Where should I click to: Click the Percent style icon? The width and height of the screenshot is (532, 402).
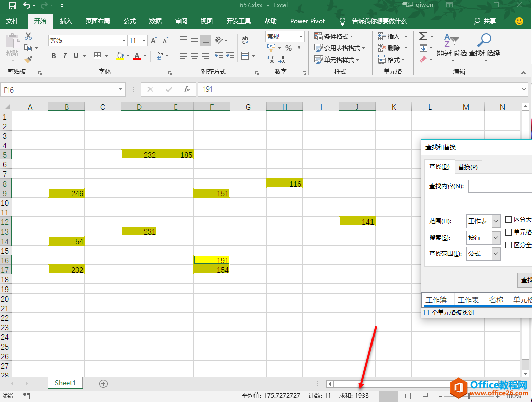(x=288, y=48)
